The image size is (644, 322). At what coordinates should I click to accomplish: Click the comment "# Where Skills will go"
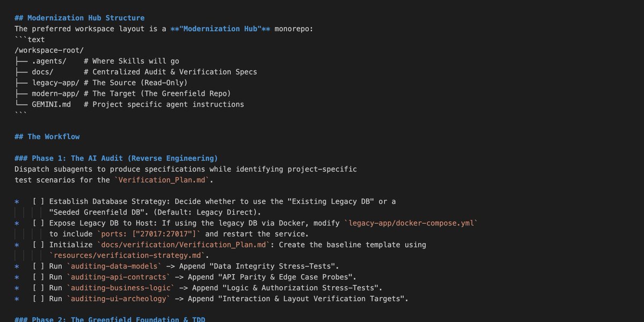pos(131,61)
